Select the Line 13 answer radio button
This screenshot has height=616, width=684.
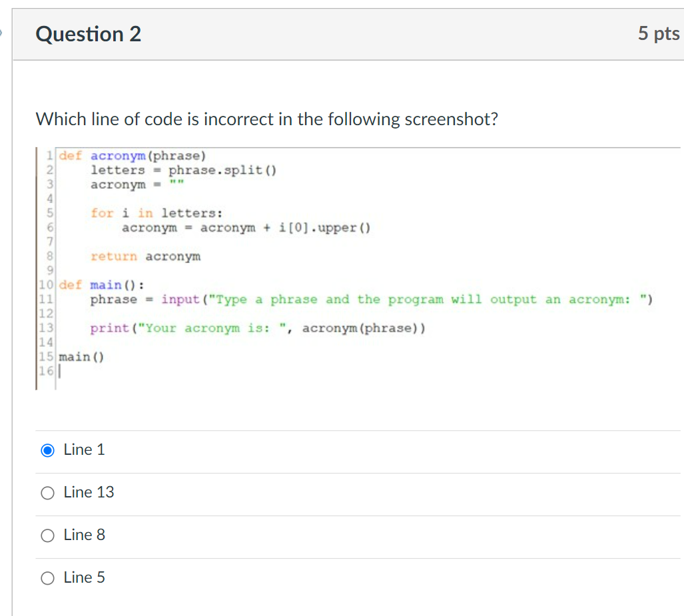[47, 493]
